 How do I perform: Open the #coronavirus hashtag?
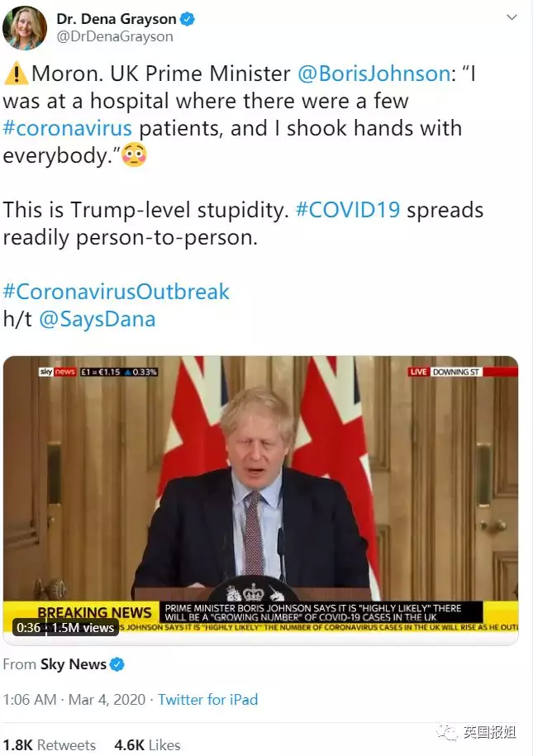[68, 129]
